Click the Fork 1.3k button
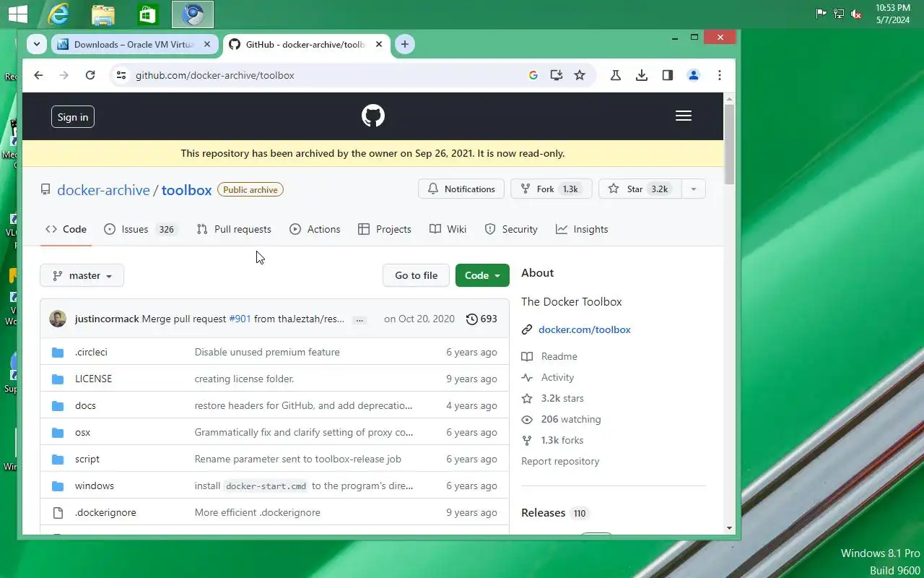This screenshot has width=924, height=578. pos(552,189)
